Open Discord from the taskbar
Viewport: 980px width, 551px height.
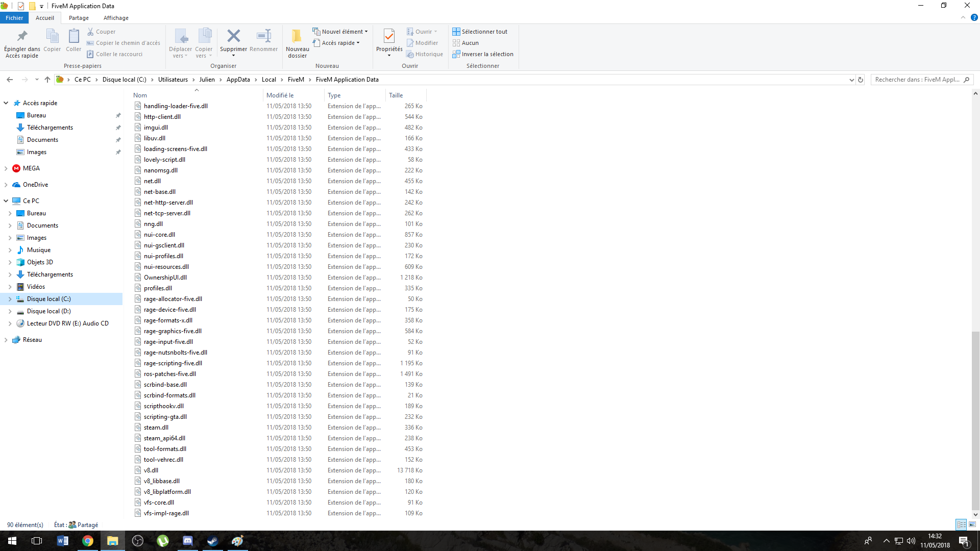(188, 541)
